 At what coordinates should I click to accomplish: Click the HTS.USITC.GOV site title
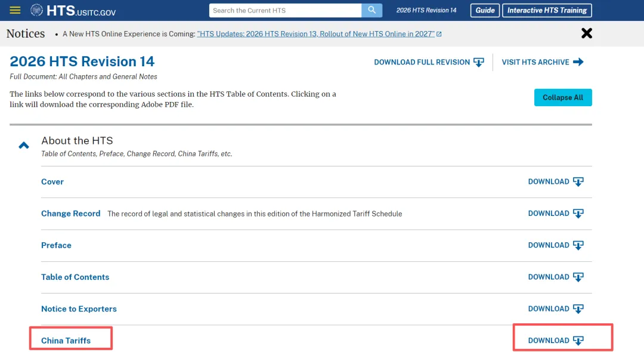81,11
